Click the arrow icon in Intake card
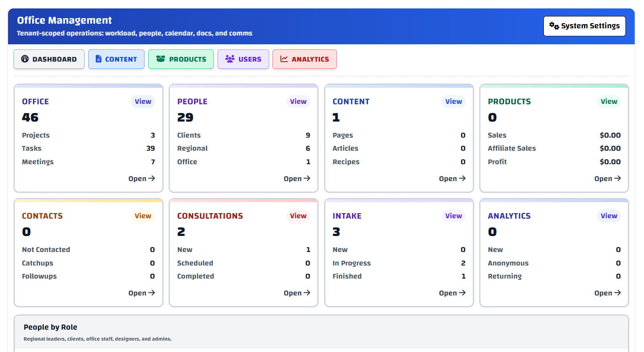The height and width of the screenshot is (352, 644). tap(462, 293)
